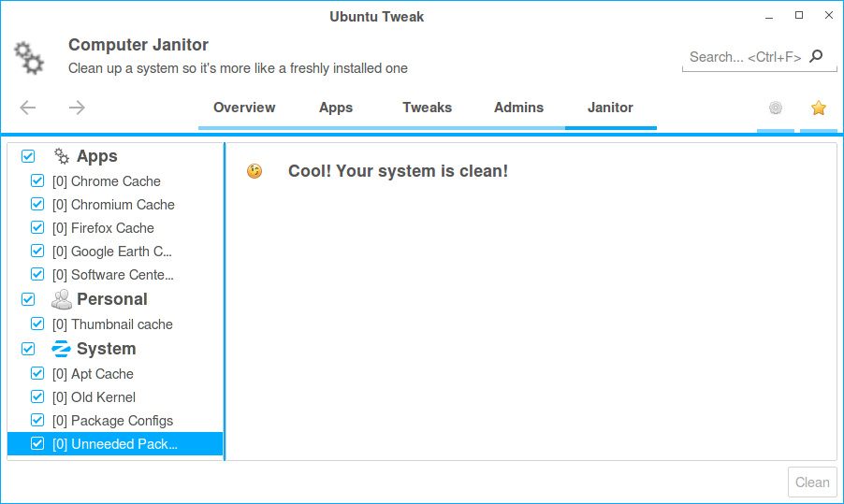844x504 pixels.
Task: Go back with the left arrow
Action: (x=28, y=108)
